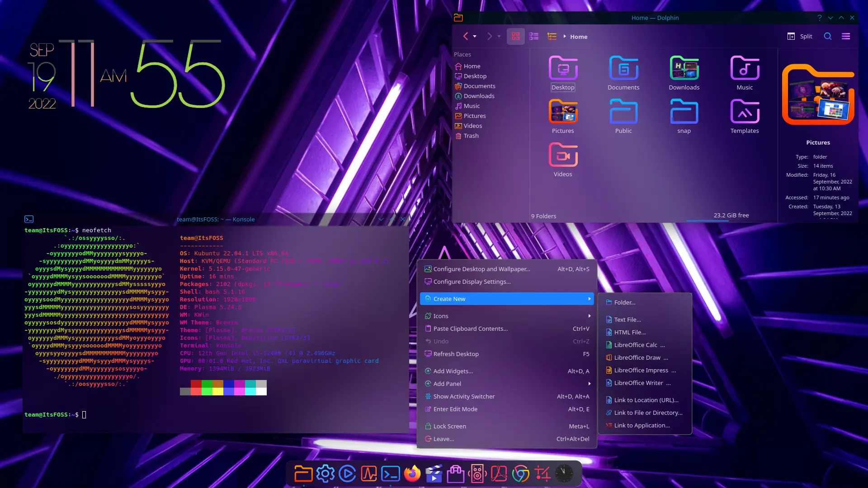This screenshot has width=868, height=488.
Task: Click the Videos folder in Places sidebar
Action: tap(473, 125)
